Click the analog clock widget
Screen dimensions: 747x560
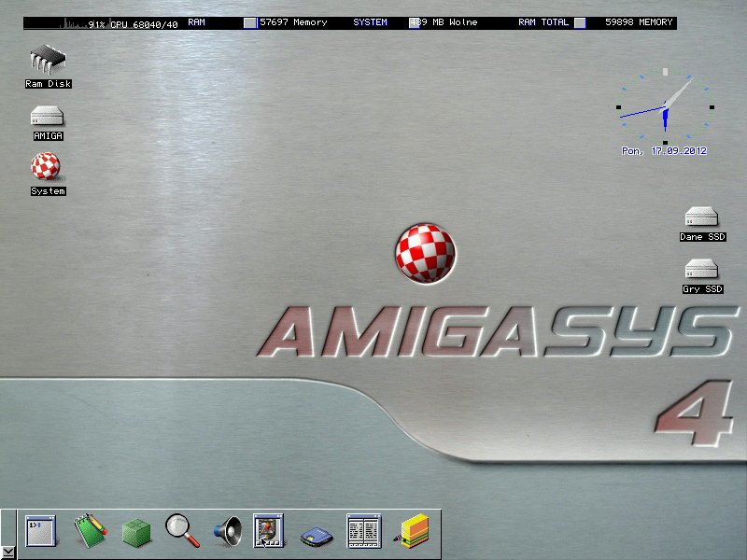coord(665,106)
